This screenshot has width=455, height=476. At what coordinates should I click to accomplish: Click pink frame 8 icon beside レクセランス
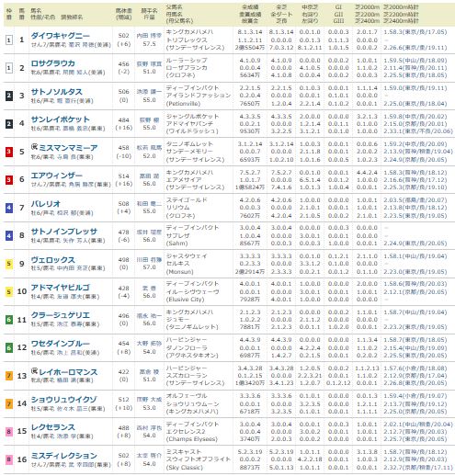[9, 431]
